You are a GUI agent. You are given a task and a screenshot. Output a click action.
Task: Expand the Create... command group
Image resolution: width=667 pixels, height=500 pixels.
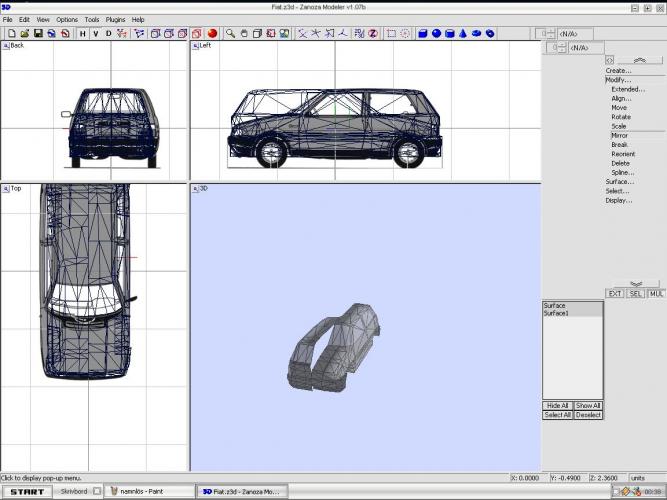[618, 71]
